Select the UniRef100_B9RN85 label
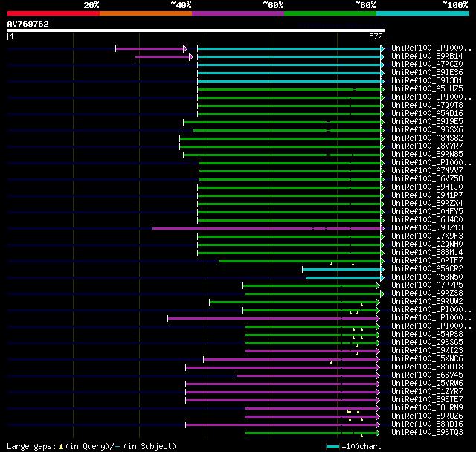Image resolution: width=476 pixels, height=452 pixels. click(427, 155)
